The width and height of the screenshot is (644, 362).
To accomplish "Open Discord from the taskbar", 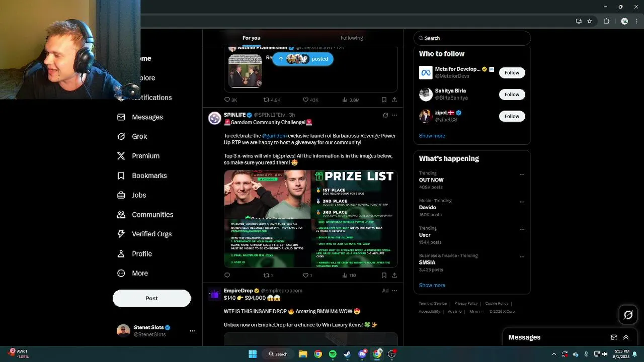I will [362, 354].
